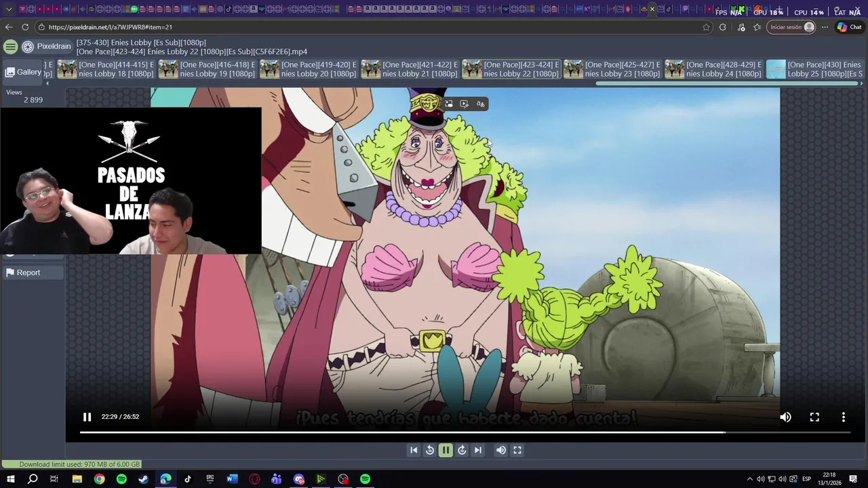
Task: Open Task View on taskbar
Action: [54, 479]
